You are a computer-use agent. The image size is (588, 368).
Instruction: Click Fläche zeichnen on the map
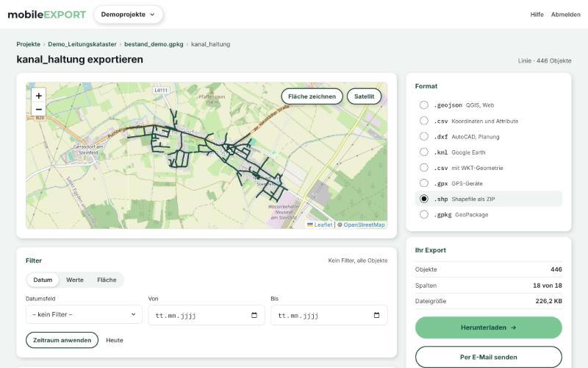click(x=312, y=96)
